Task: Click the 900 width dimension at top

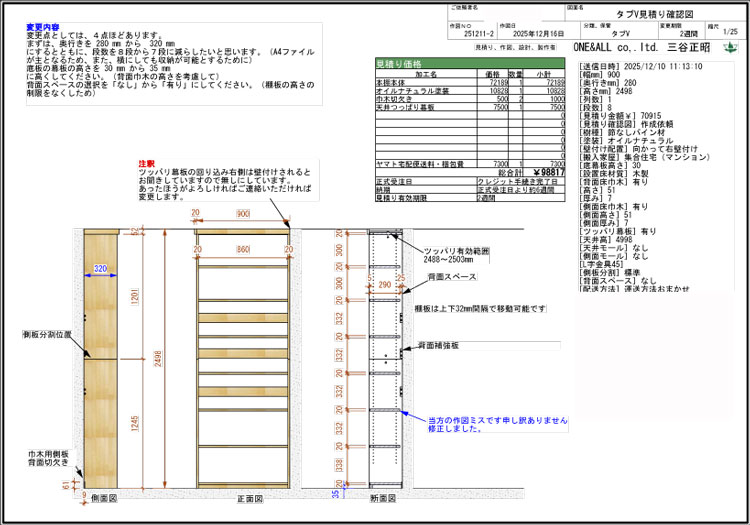Action: (241, 213)
